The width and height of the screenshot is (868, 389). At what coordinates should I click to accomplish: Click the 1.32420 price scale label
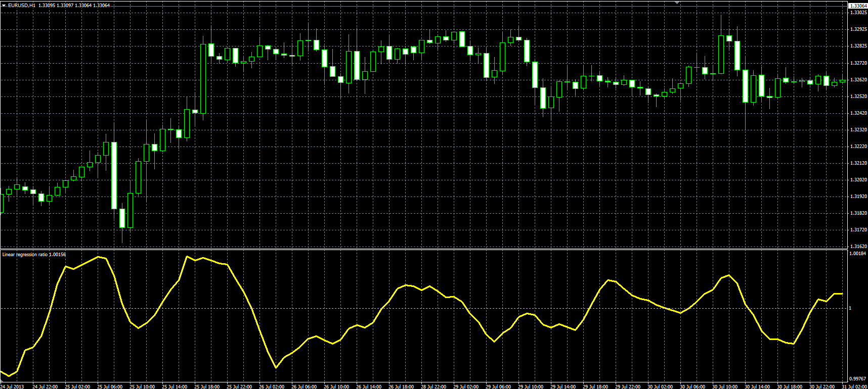click(x=858, y=113)
